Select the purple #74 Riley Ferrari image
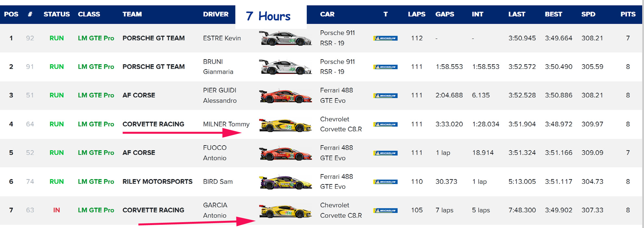The height and width of the screenshot is (228, 644). pyautogui.click(x=285, y=182)
